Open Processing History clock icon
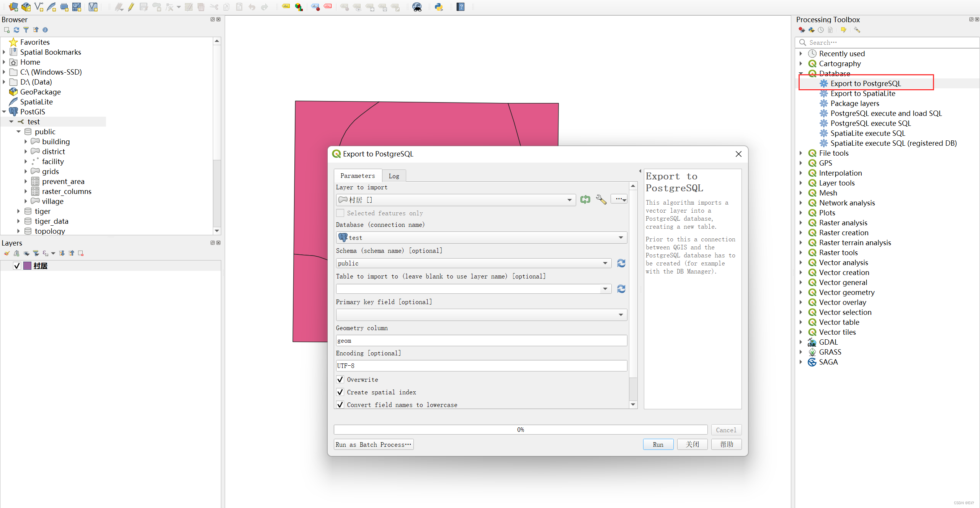980x508 pixels. [x=821, y=30]
